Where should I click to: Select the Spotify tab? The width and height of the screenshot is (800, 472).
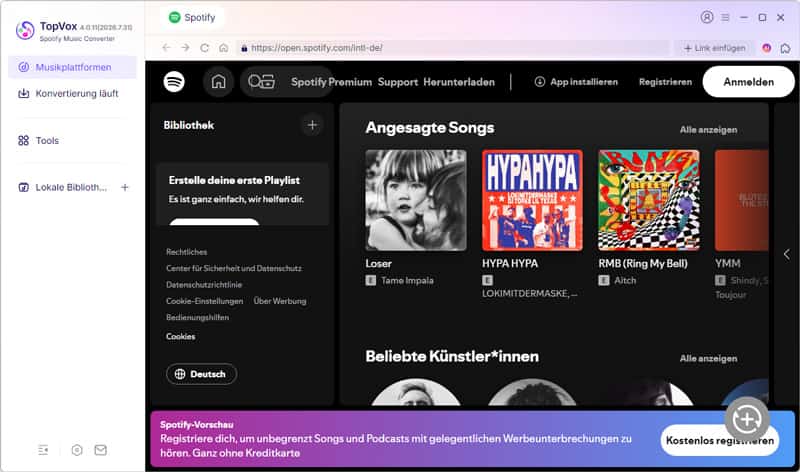(x=192, y=17)
